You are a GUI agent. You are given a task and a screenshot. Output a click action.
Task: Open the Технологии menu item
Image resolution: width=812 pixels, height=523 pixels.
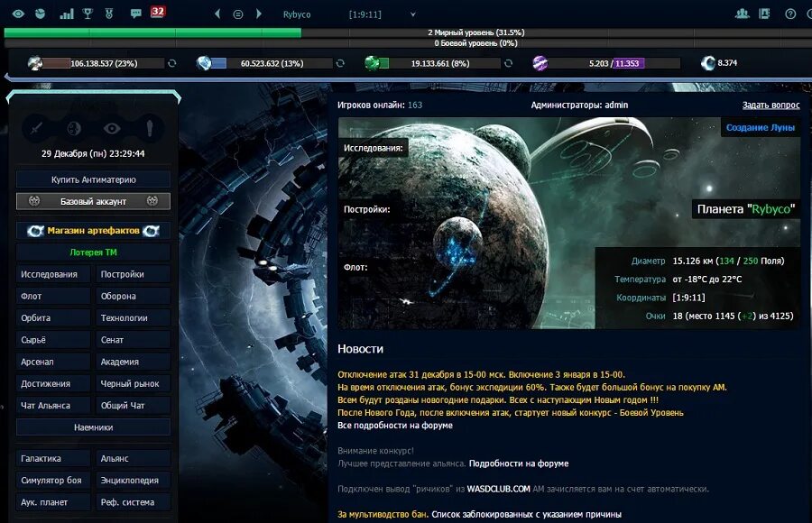coord(134,318)
